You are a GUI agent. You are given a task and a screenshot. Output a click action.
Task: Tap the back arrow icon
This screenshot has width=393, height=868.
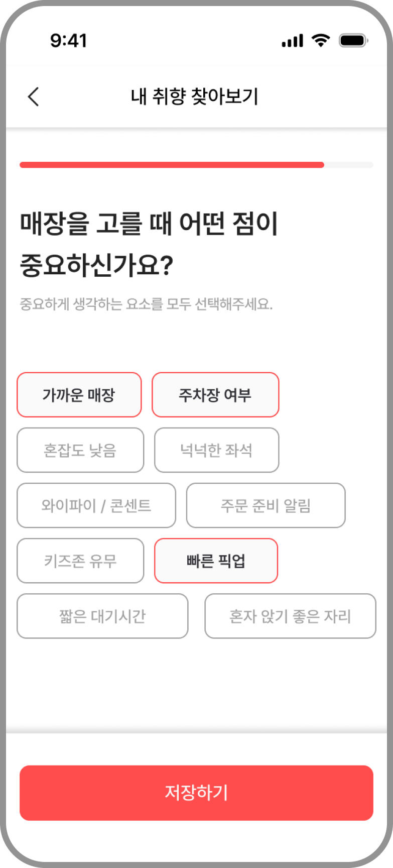34,96
